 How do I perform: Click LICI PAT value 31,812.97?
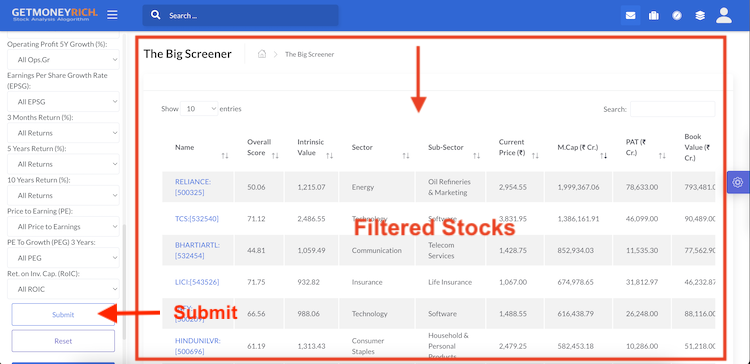642,282
